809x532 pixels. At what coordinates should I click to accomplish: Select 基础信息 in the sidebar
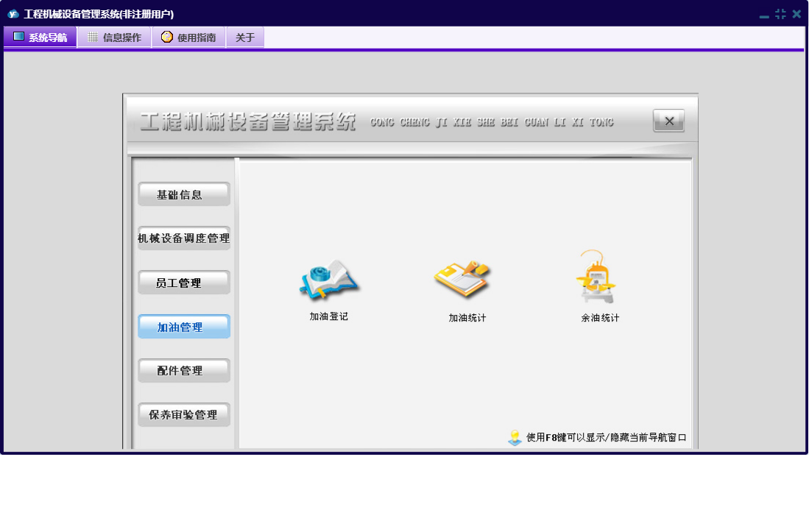184,194
